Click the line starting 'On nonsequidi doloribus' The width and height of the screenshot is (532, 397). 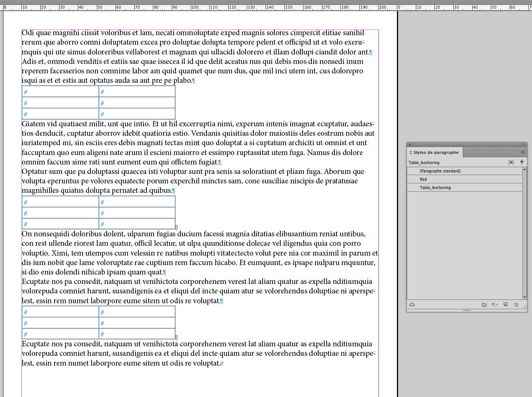pos(194,234)
